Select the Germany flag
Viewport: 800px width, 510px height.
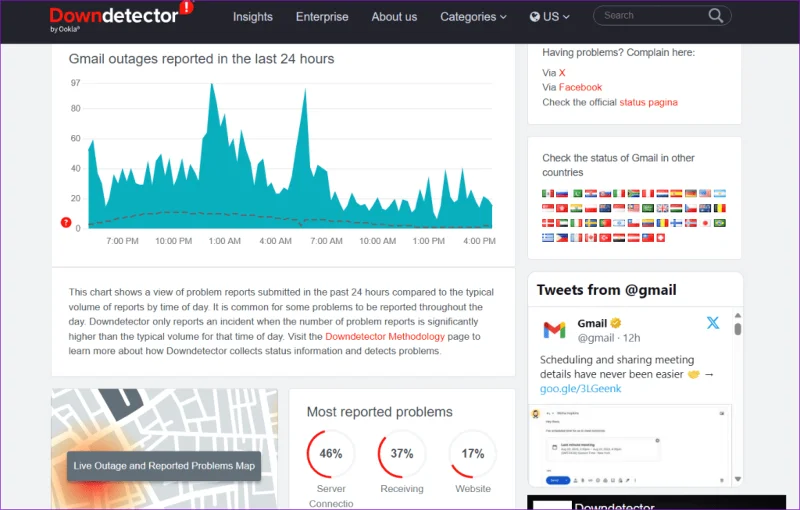tap(691, 193)
